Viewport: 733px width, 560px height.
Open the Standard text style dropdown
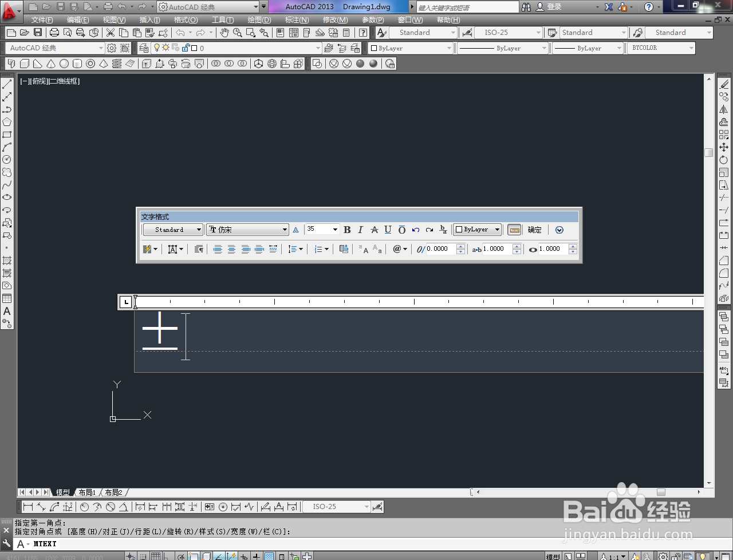172,230
